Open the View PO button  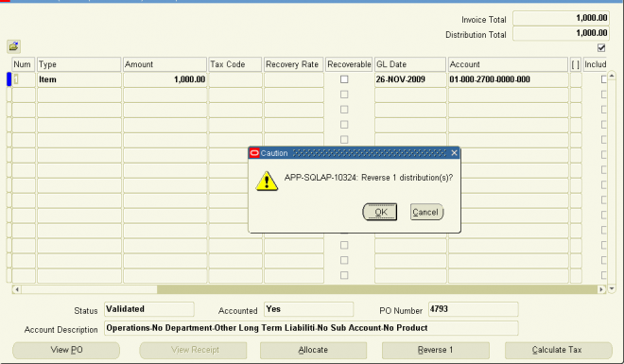click(x=66, y=350)
